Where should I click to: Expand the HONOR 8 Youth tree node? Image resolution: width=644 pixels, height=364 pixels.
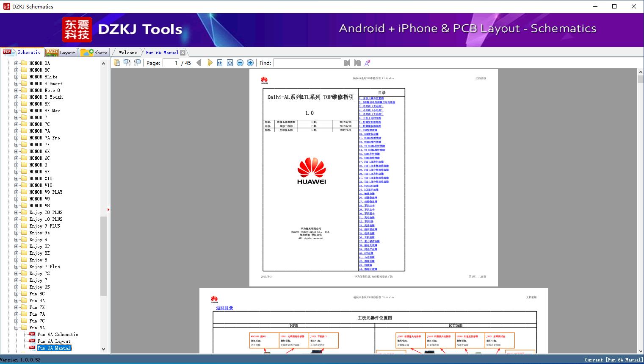(16, 97)
